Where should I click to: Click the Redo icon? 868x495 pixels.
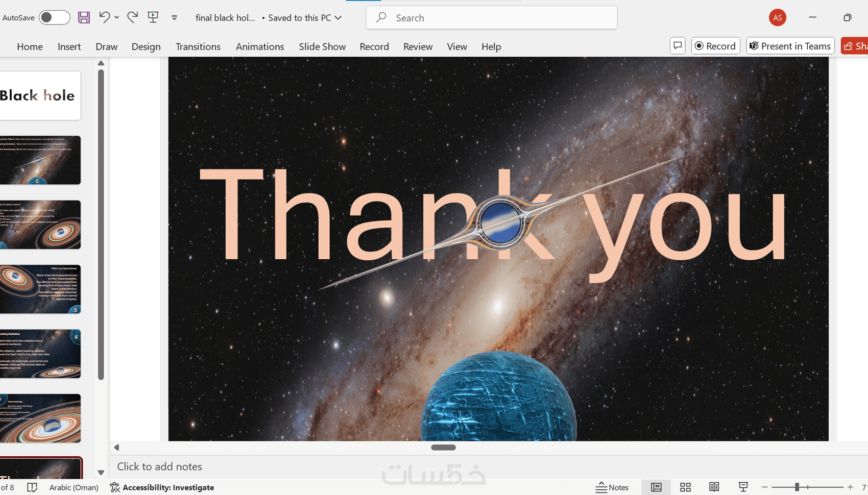133,17
